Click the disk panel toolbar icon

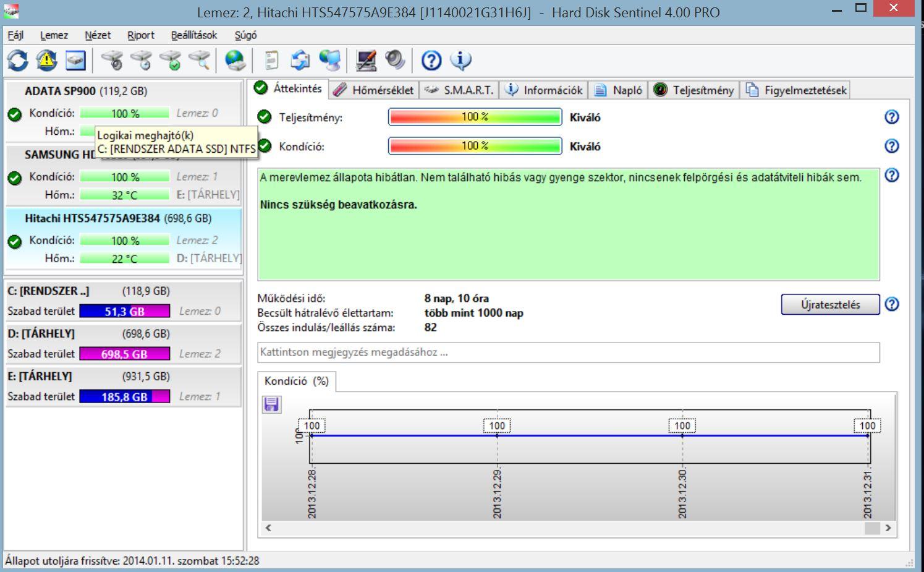point(75,60)
